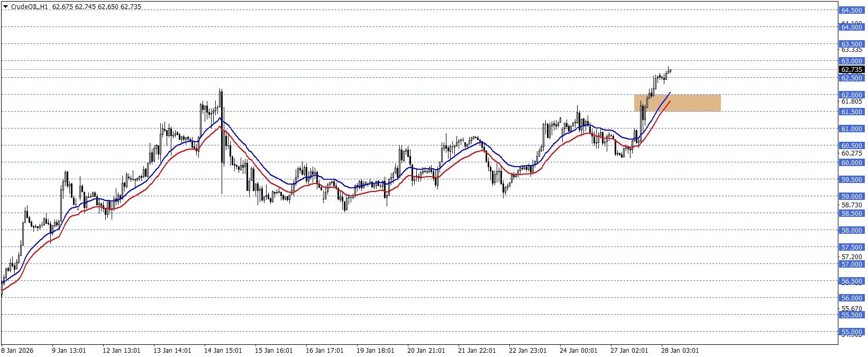The height and width of the screenshot is (357, 868).
Task: Select the 55.000 price level label
Action: coord(852,332)
